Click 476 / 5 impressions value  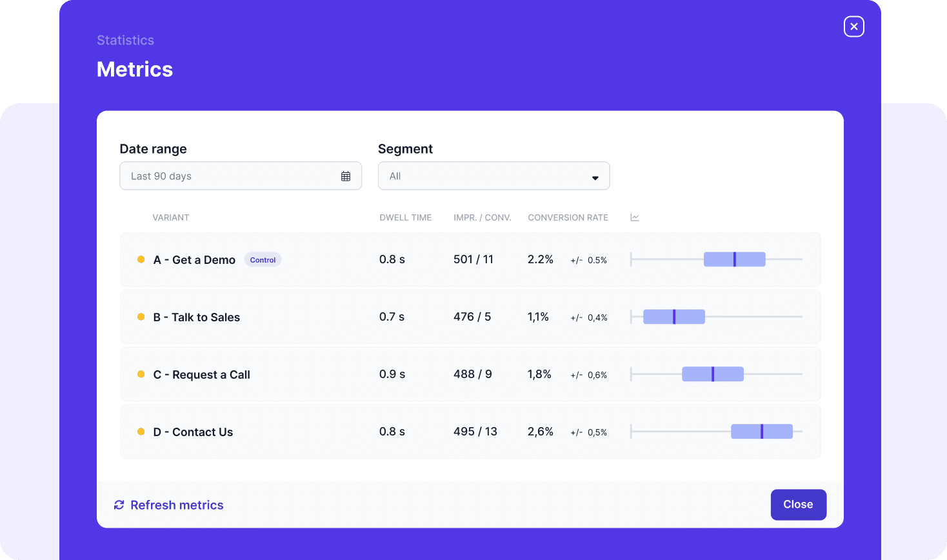pos(472,317)
